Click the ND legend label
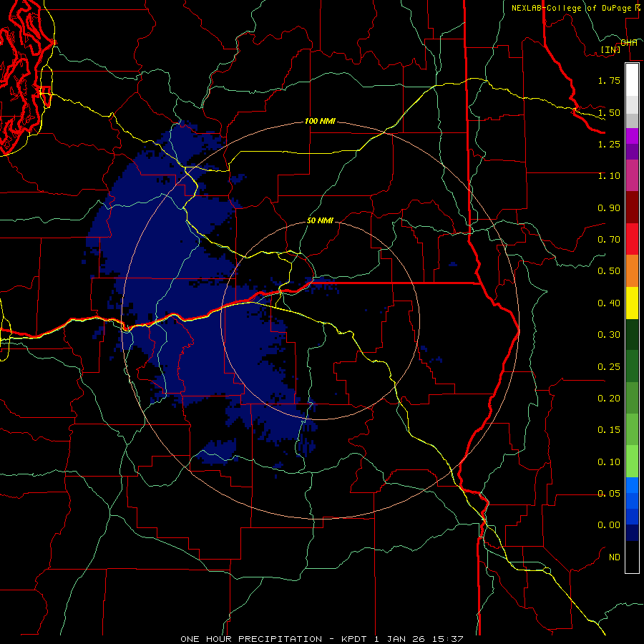Viewport: 644px width, 644px height. click(x=615, y=557)
